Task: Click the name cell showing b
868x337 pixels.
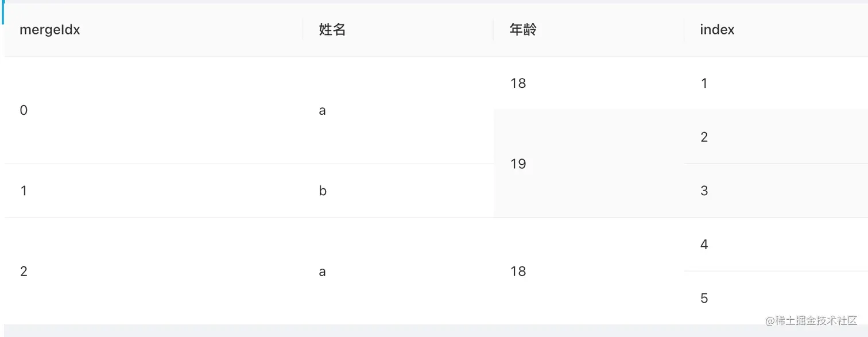Action: tap(398, 191)
